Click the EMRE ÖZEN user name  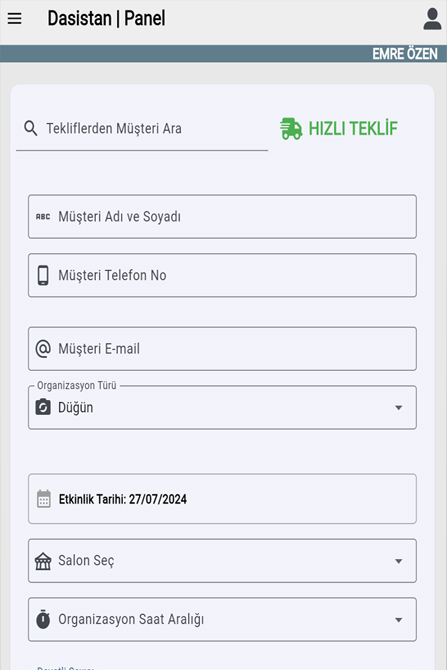click(x=405, y=54)
